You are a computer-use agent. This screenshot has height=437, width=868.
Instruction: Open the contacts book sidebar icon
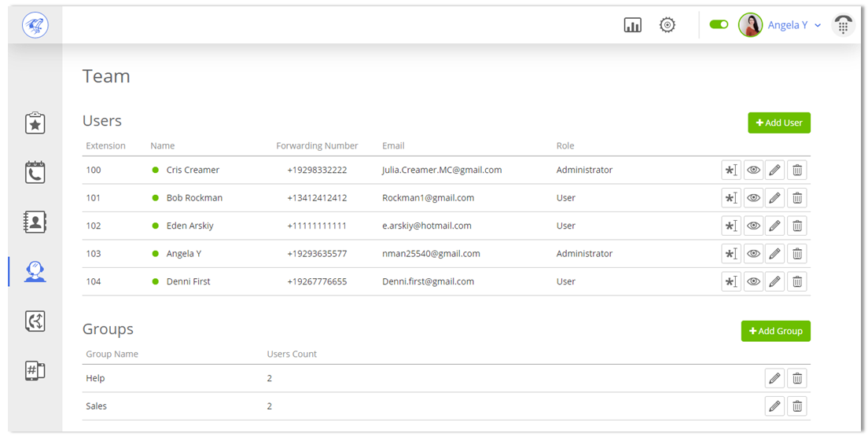click(x=35, y=222)
